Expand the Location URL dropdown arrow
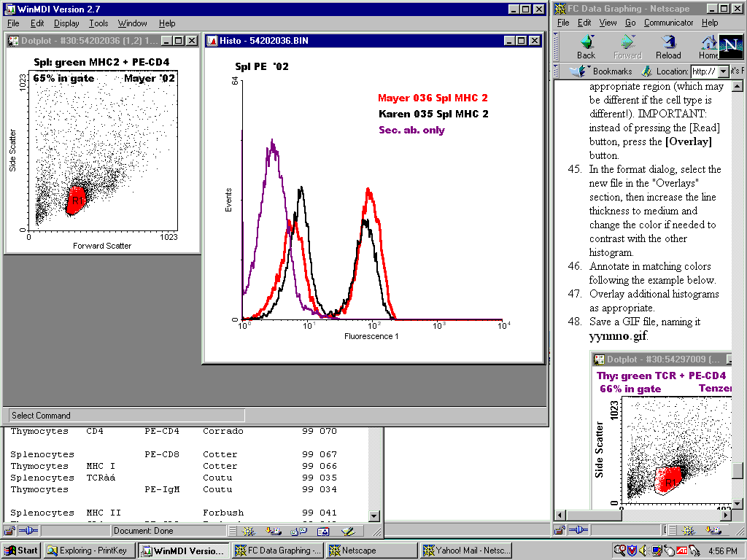Screen dimensions: 747x560 [723, 71]
